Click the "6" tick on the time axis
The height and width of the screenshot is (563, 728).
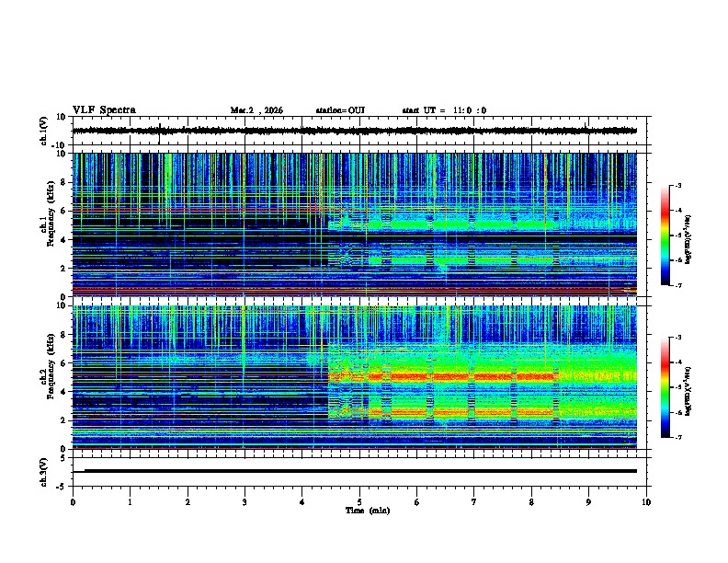(x=417, y=502)
